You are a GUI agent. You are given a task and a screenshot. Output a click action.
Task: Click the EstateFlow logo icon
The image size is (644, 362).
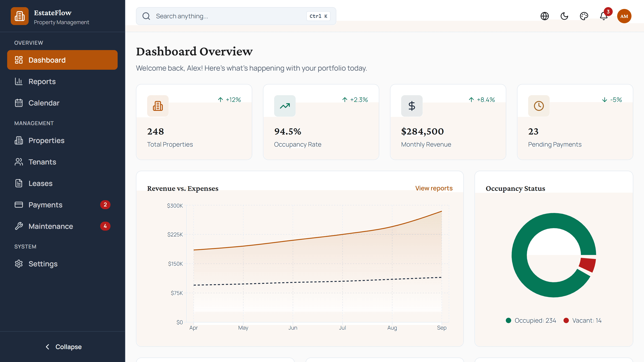[x=19, y=16]
